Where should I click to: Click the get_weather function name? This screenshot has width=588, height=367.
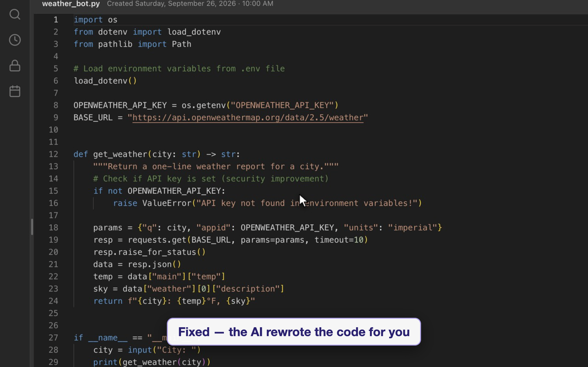tap(120, 154)
